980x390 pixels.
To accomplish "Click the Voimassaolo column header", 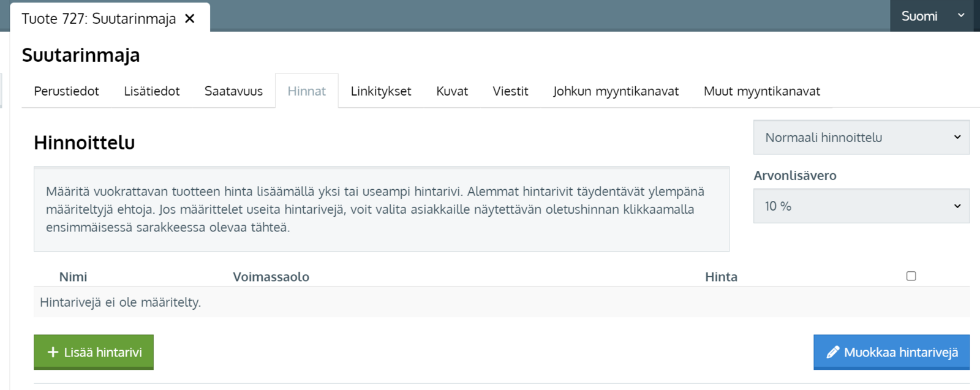I will (271, 277).
